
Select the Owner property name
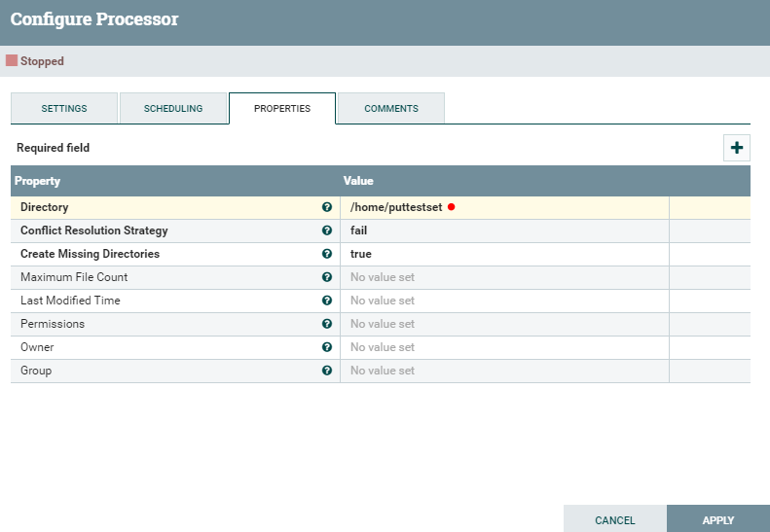pyautogui.click(x=37, y=347)
